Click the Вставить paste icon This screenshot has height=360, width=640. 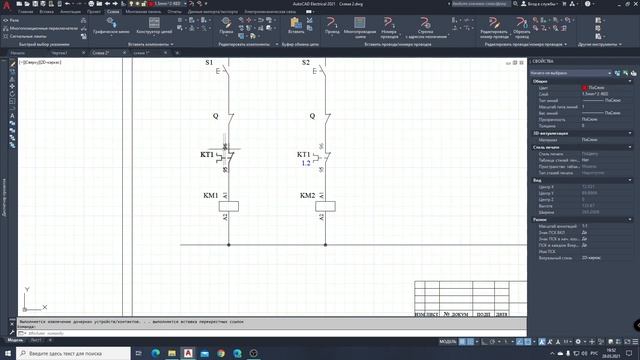pos(296,25)
